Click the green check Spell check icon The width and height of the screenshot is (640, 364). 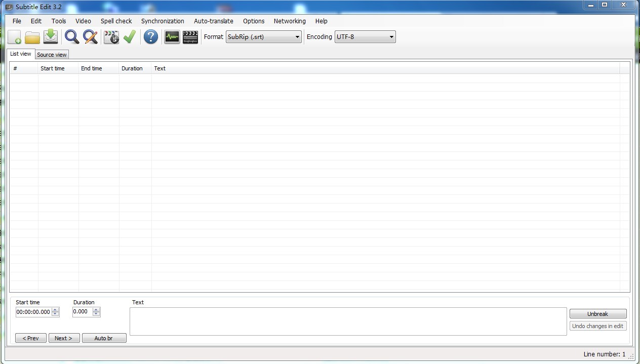tap(130, 37)
